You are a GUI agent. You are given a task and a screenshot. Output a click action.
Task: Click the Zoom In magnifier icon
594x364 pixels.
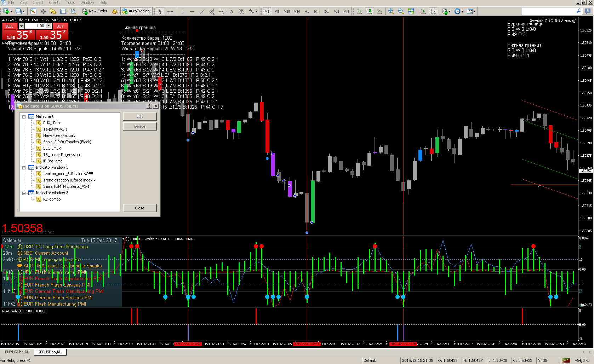[x=391, y=11]
